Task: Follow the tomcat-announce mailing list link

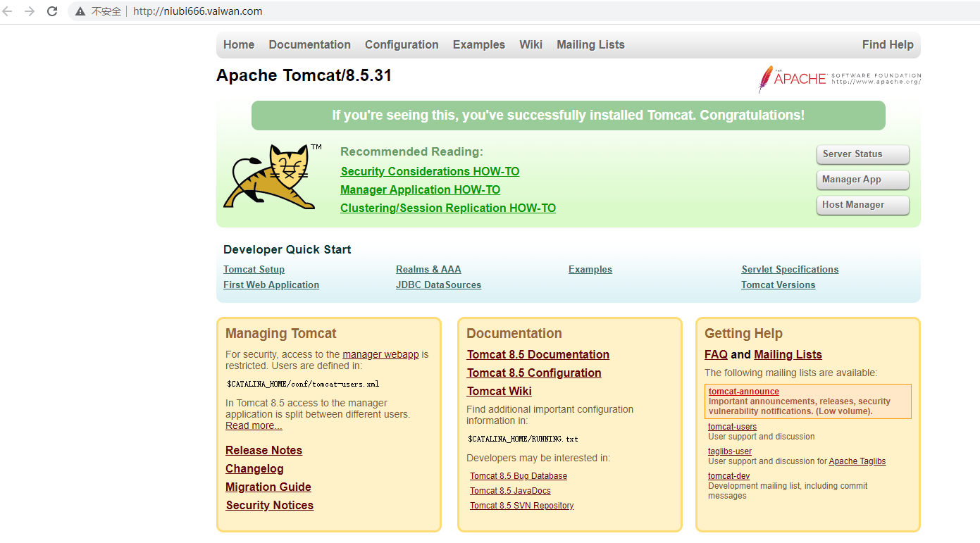Action: [x=743, y=392]
